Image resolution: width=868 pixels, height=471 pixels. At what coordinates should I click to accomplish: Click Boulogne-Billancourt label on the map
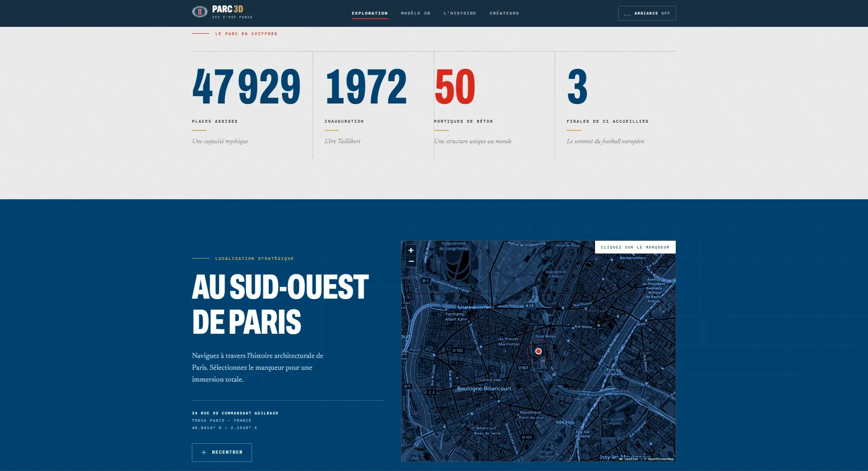coord(484,388)
